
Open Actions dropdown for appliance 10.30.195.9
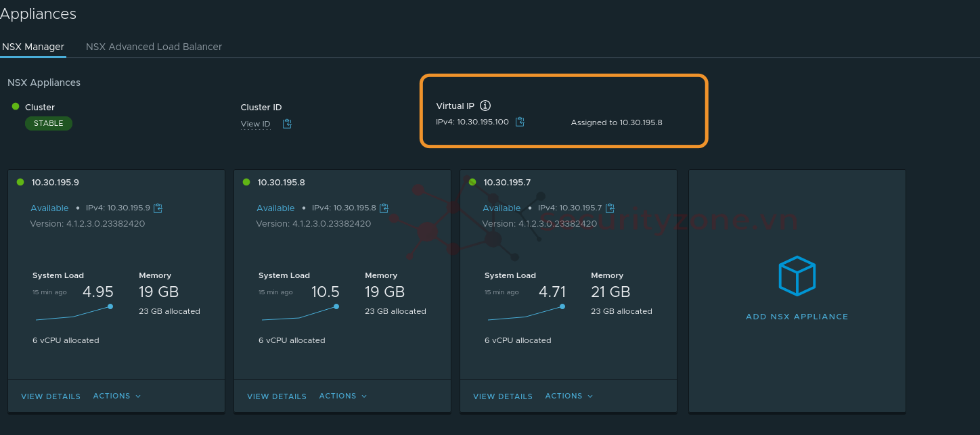[116, 396]
